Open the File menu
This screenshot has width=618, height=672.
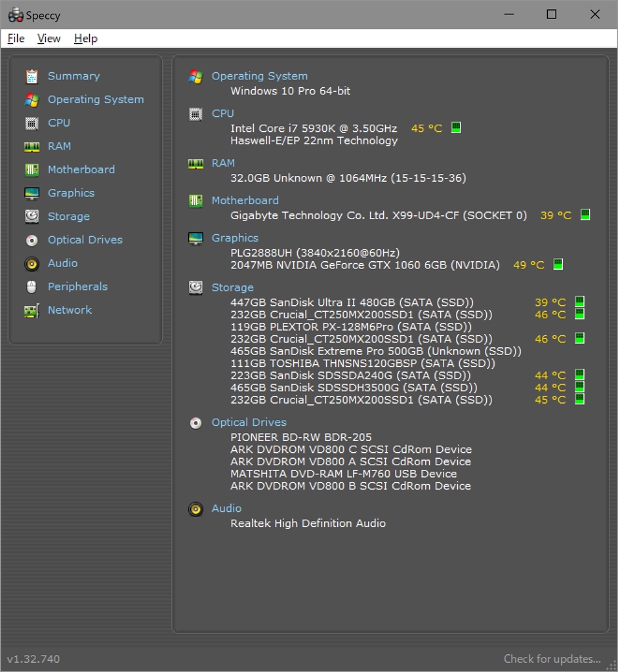(x=16, y=39)
